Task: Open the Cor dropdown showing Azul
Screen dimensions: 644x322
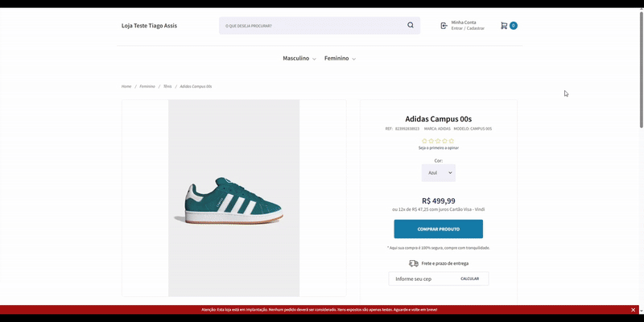Action: pyautogui.click(x=439, y=173)
